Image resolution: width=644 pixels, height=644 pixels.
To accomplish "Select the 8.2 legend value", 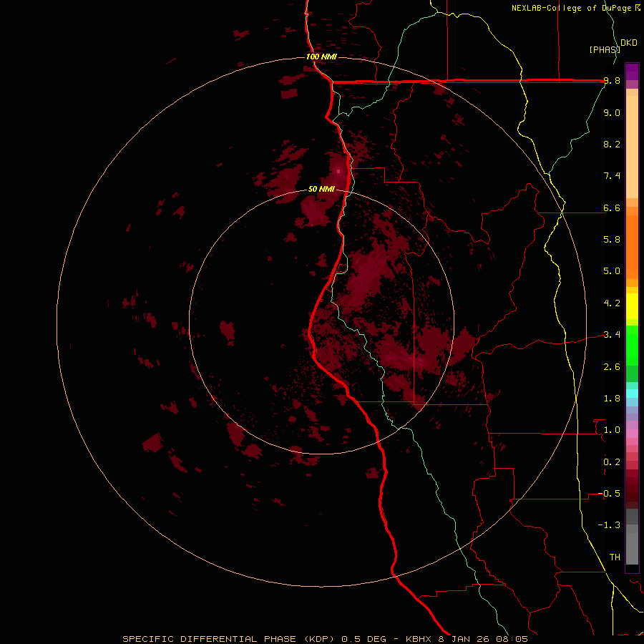I will [x=612, y=144].
